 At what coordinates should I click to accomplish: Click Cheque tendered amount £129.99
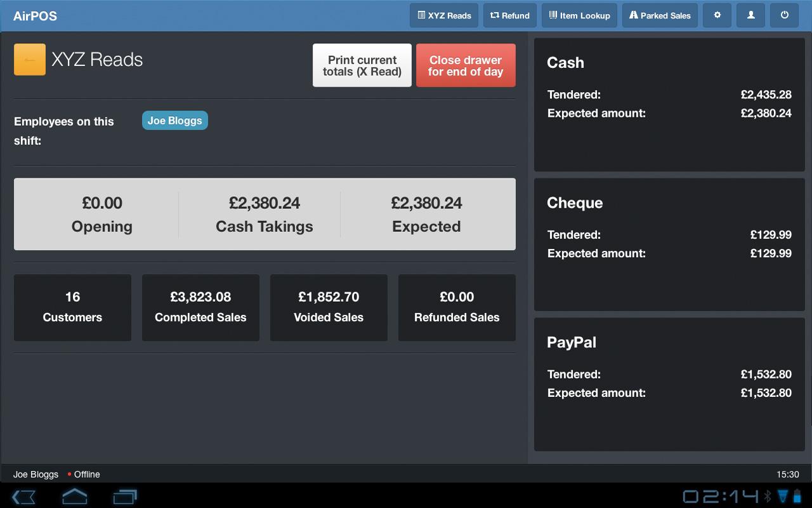[x=771, y=235]
